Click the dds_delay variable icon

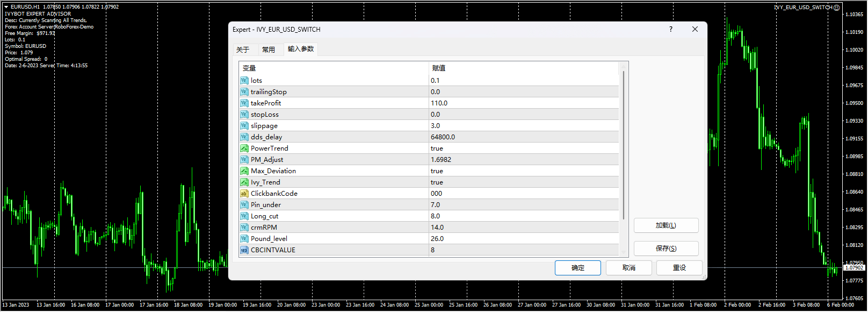tap(244, 137)
